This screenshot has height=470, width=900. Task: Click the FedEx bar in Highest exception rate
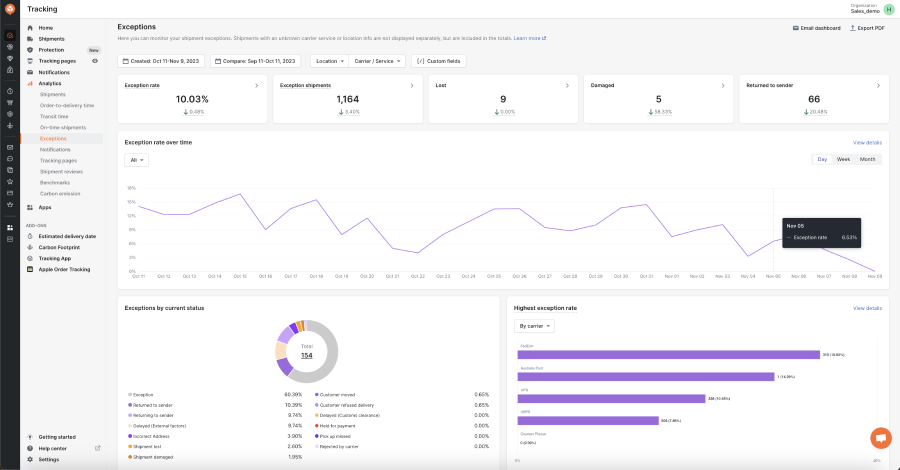[669, 355]
